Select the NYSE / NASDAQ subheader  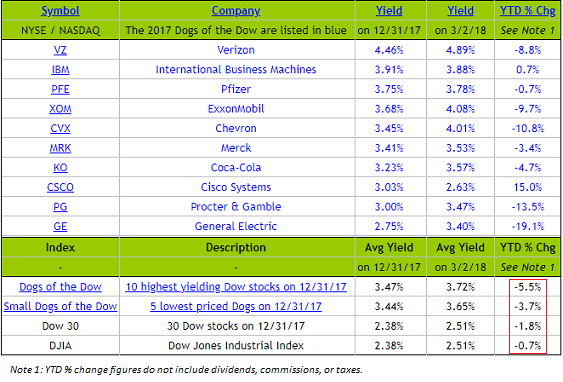(60, 30)
